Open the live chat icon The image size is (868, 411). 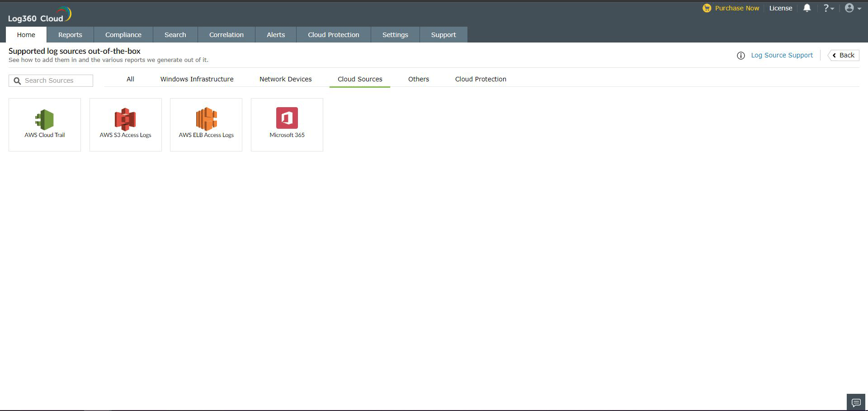856,402
